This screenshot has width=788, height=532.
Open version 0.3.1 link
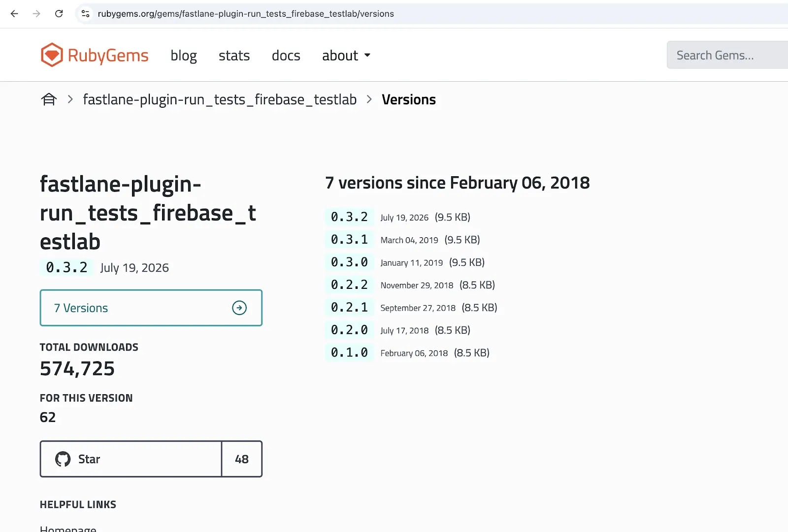pos(349,240)
